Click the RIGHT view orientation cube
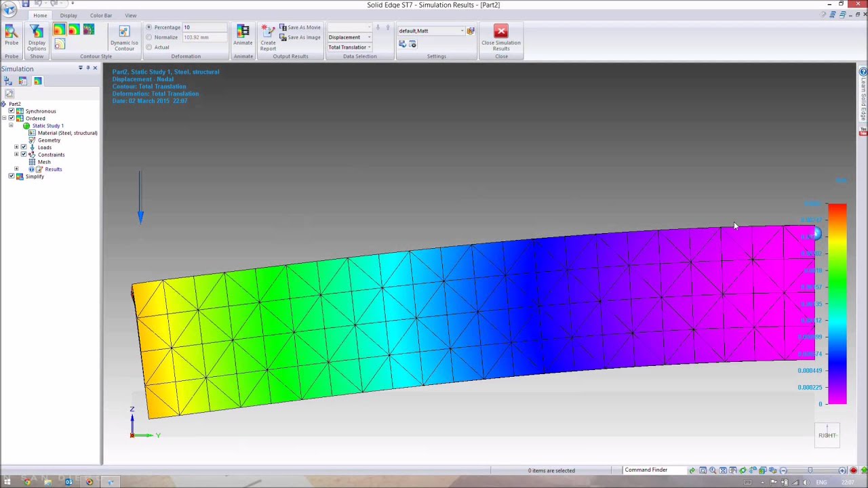Screen dimensions: 868x488 [827, 435]
